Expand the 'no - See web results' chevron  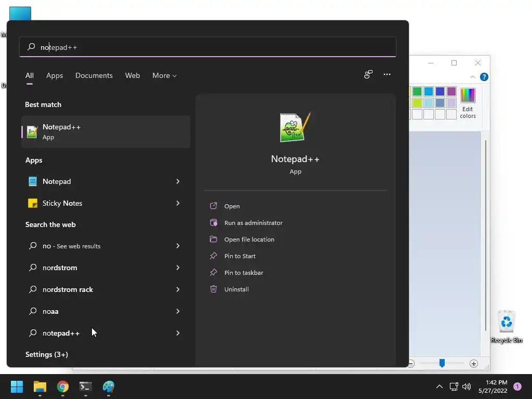click(178, 246)
